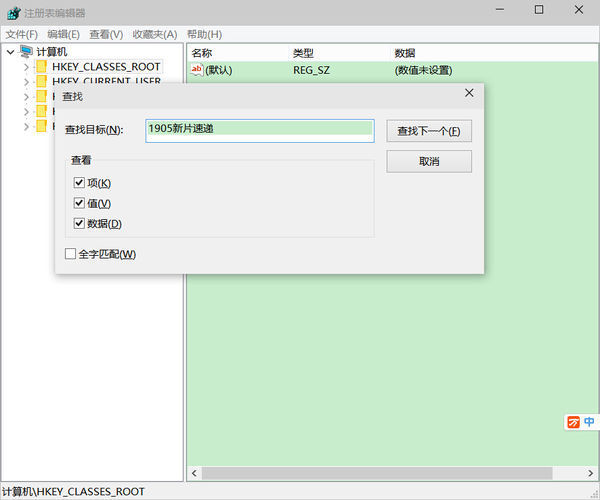Click the horizontal scrollbar thumb
The image size is (600, 500).
tap(377, 473)
